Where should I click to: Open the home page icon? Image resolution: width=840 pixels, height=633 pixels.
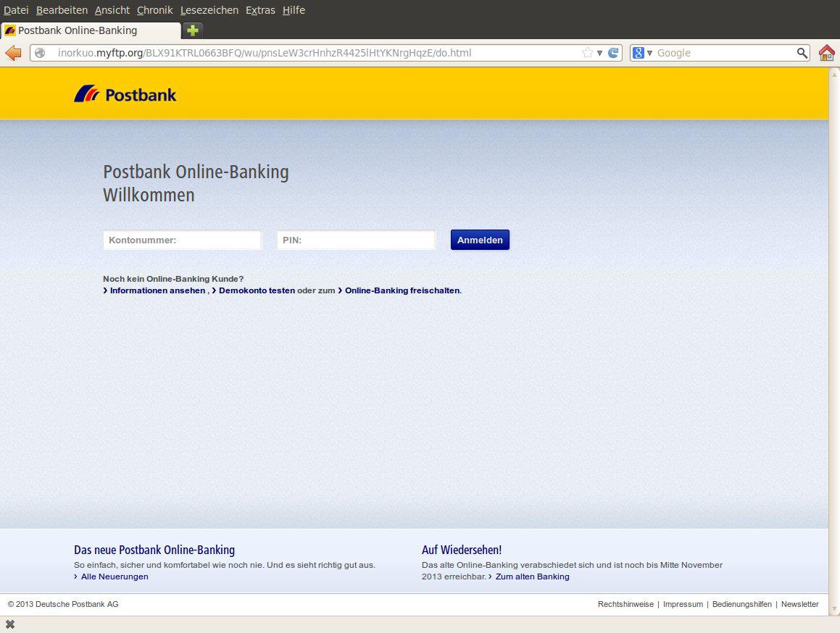point(827,53)
